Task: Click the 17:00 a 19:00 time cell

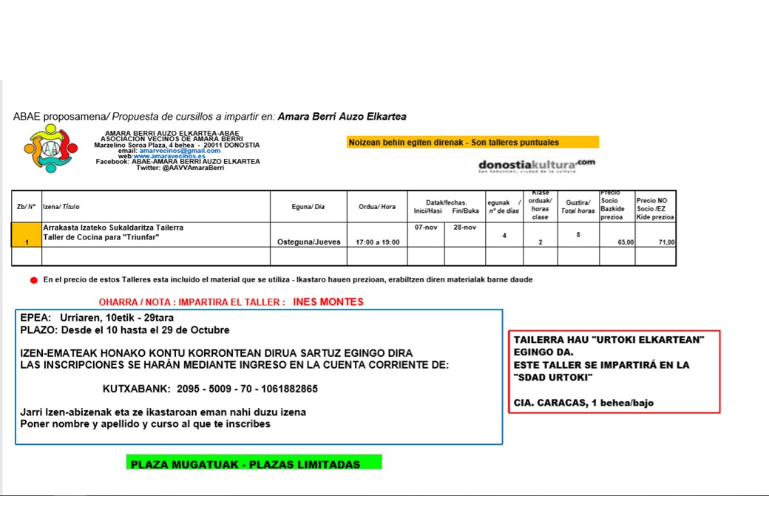Action: (x=377, y=242)
